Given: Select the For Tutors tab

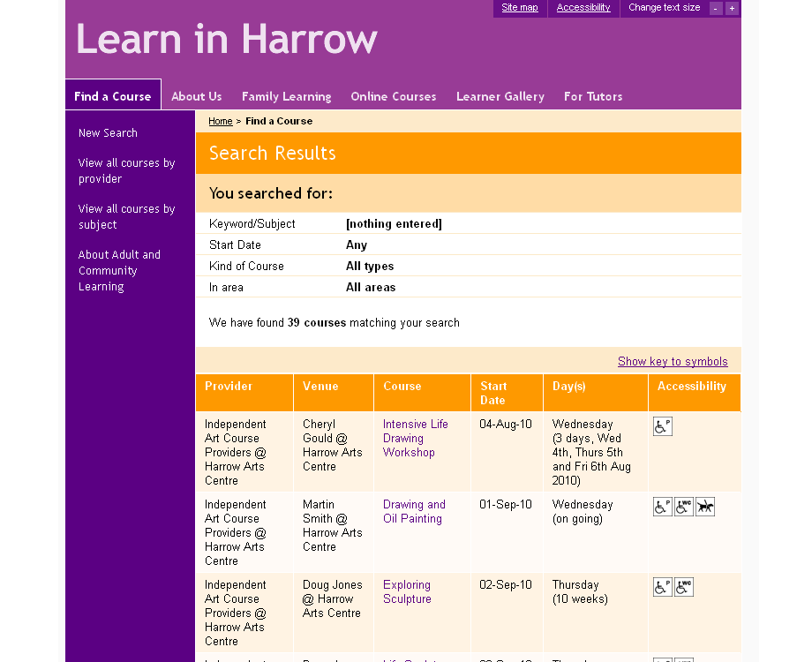Looking at the screenshot, I should (593, 96).
